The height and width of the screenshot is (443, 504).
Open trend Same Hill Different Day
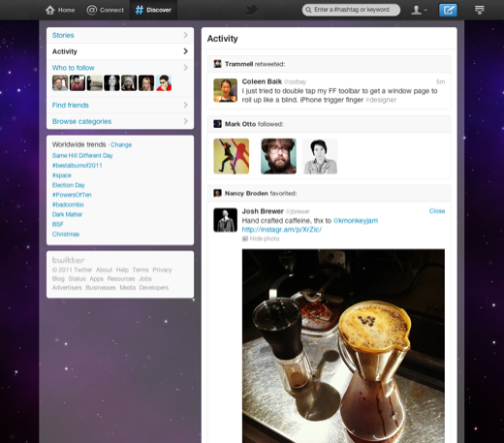(82, 155)
